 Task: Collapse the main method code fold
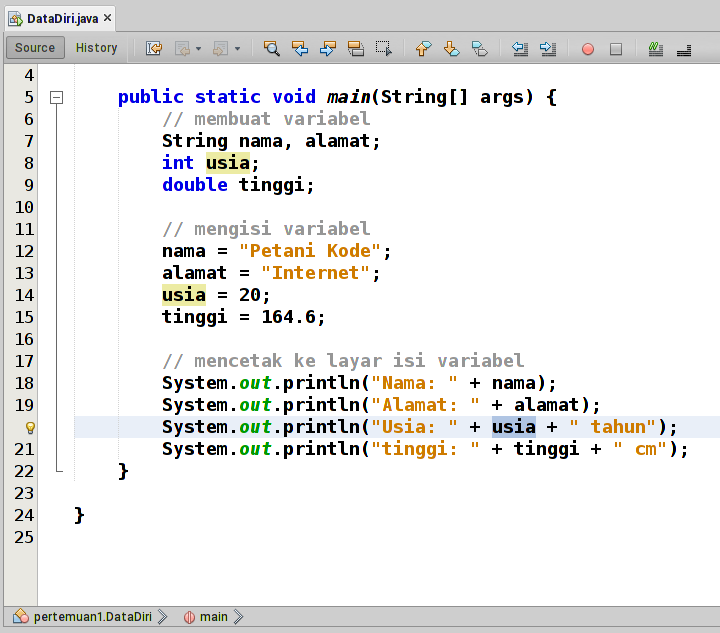pyautogui.click(x=56, y=97)
